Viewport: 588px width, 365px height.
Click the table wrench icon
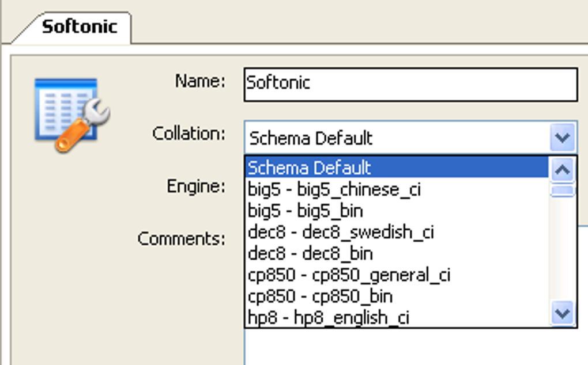(x=73, y=115)
